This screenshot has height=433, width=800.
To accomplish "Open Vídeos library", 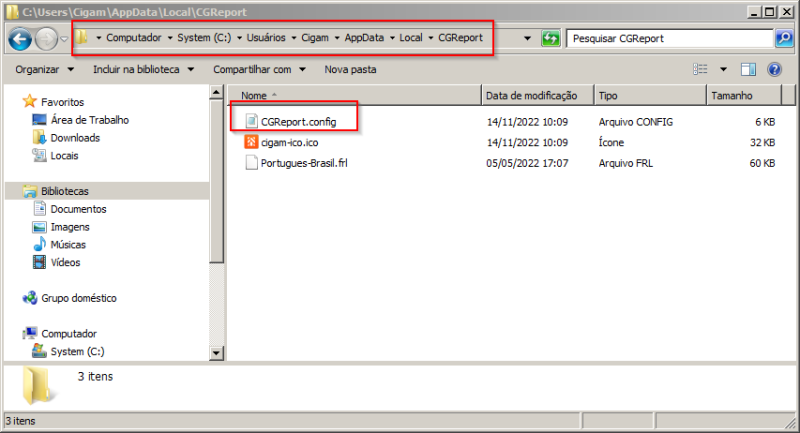I will (x=65, y=263).
